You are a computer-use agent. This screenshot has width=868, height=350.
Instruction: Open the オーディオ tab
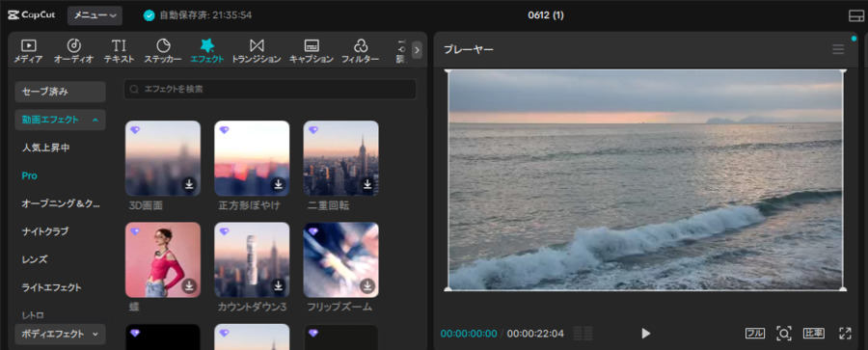click(73, 51)
